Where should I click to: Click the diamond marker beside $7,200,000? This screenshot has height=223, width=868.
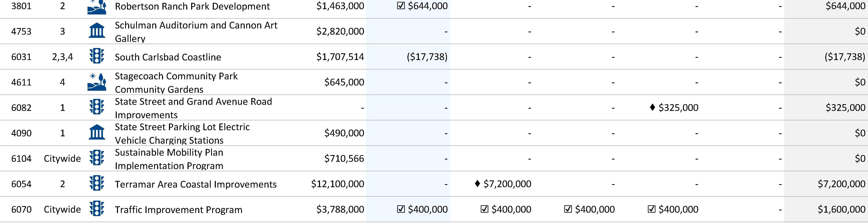(477, 184)
